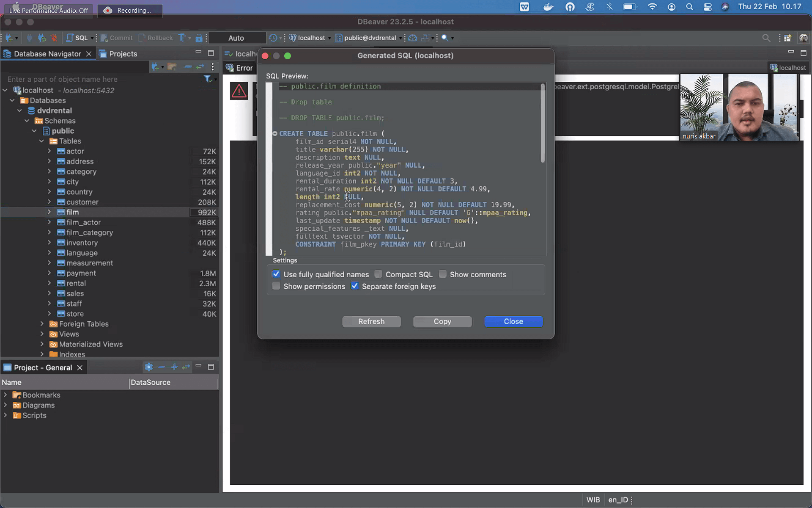
Task: Click the transaction lock icon
Action: coord(199,38)
